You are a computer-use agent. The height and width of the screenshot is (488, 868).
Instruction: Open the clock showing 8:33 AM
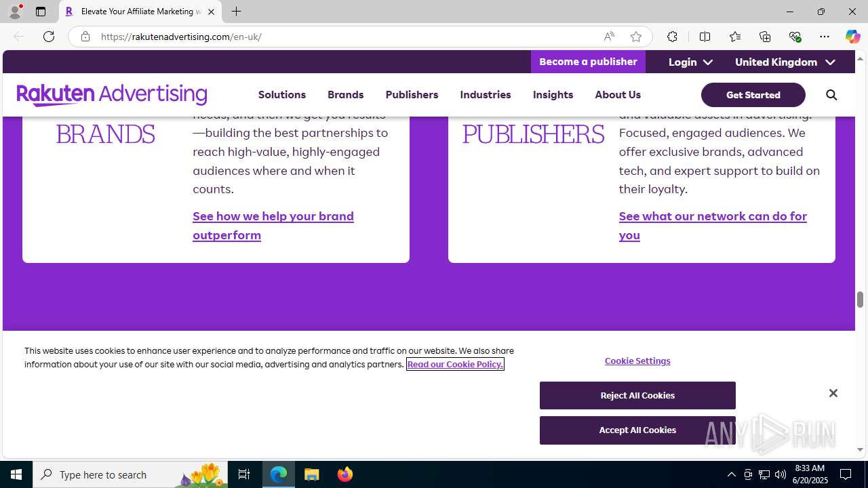[811, 474]
